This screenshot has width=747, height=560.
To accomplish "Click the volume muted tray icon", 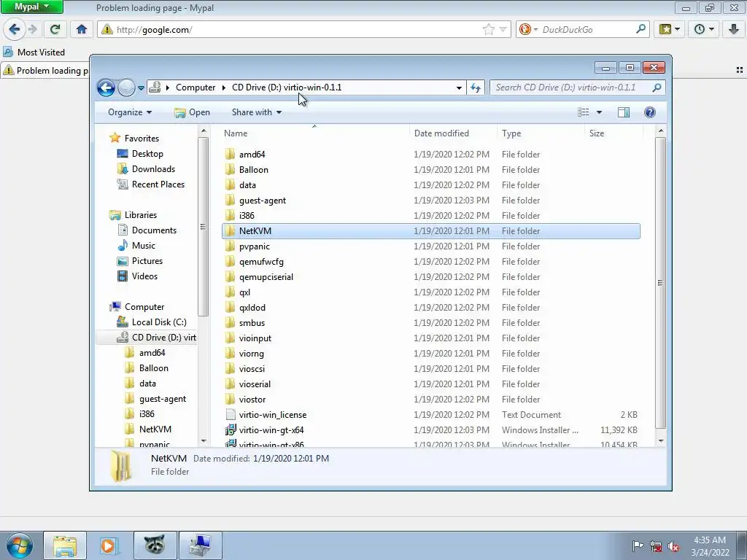I will pyautogui.click(x=673, y=546).
